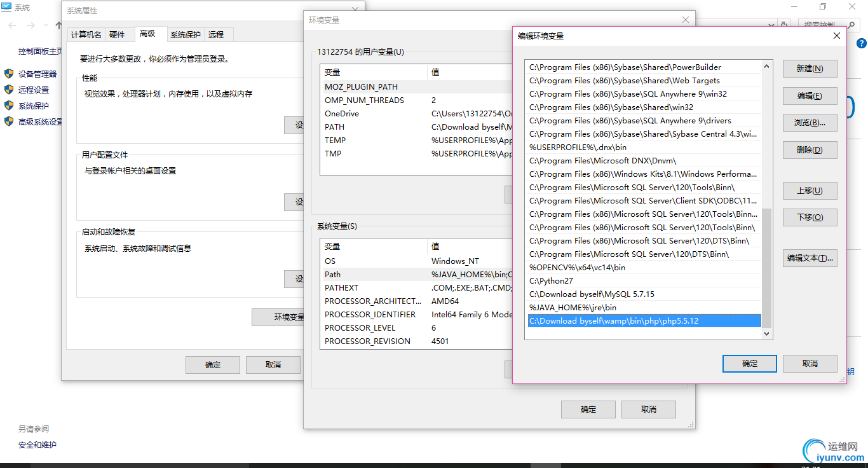Image resolution: width=868 pixels, height=468 pixels.
Task: Select %JAVA_HOME%\jre\bin entry
Action: click(x=644, y=308)
